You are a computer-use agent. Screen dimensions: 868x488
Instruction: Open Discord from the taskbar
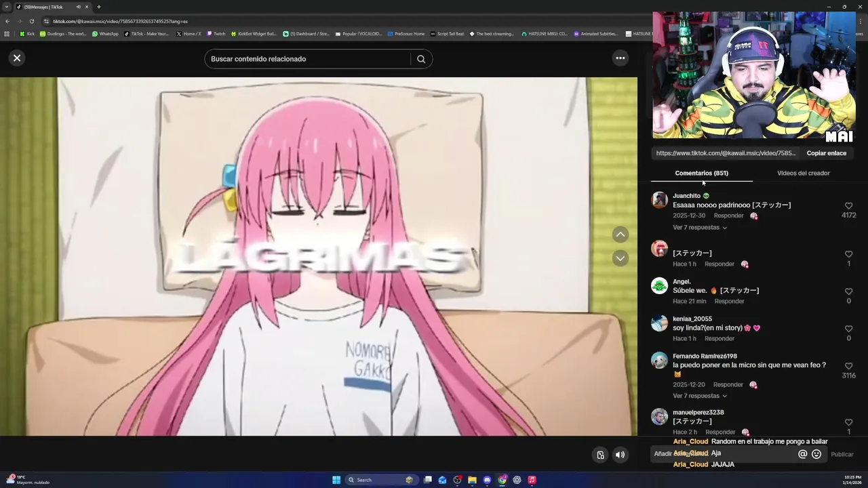click(487, 480)
